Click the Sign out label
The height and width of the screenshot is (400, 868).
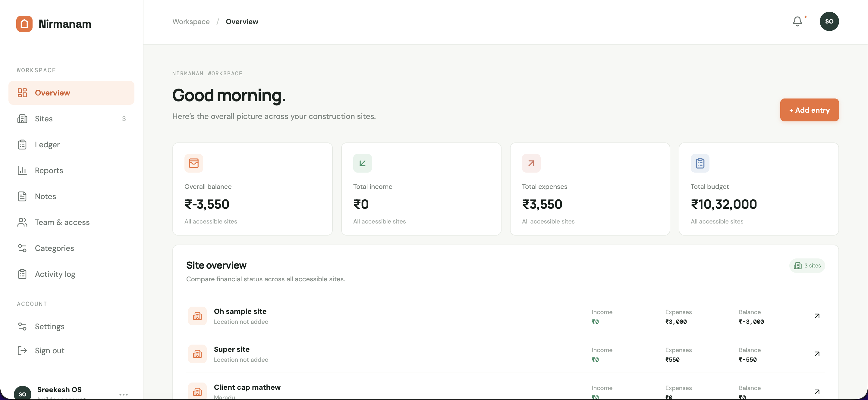coord(49,351)
